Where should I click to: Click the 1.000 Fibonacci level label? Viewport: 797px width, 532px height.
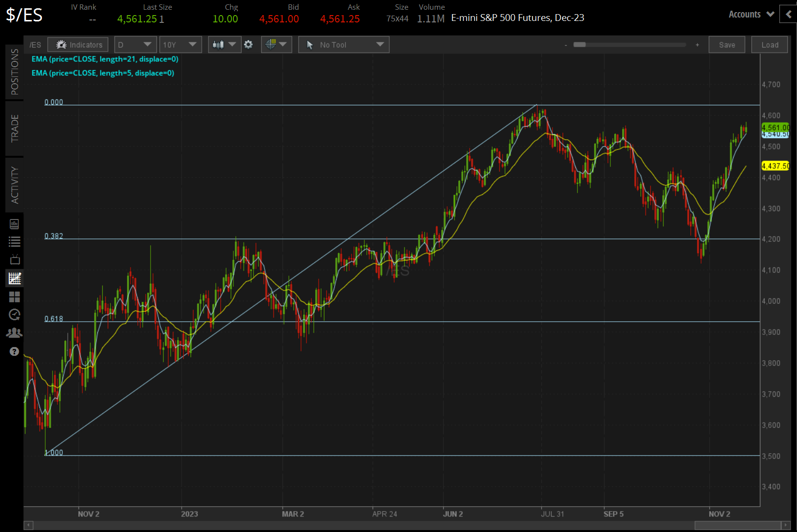pos(54,453)
